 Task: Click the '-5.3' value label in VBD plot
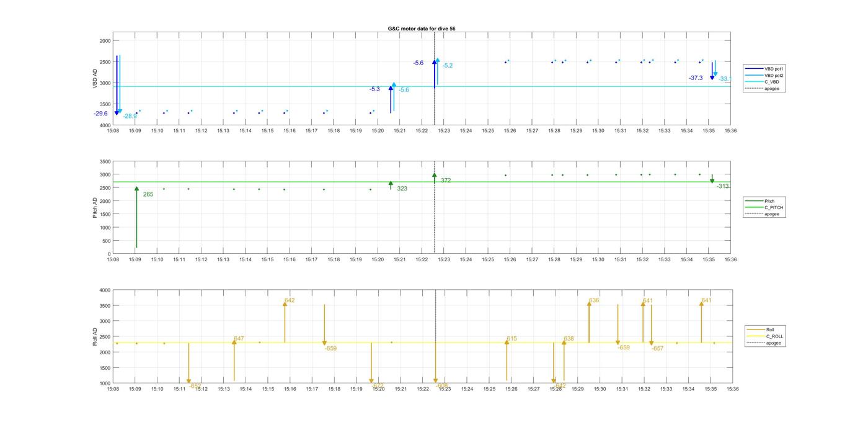(374, 89)
